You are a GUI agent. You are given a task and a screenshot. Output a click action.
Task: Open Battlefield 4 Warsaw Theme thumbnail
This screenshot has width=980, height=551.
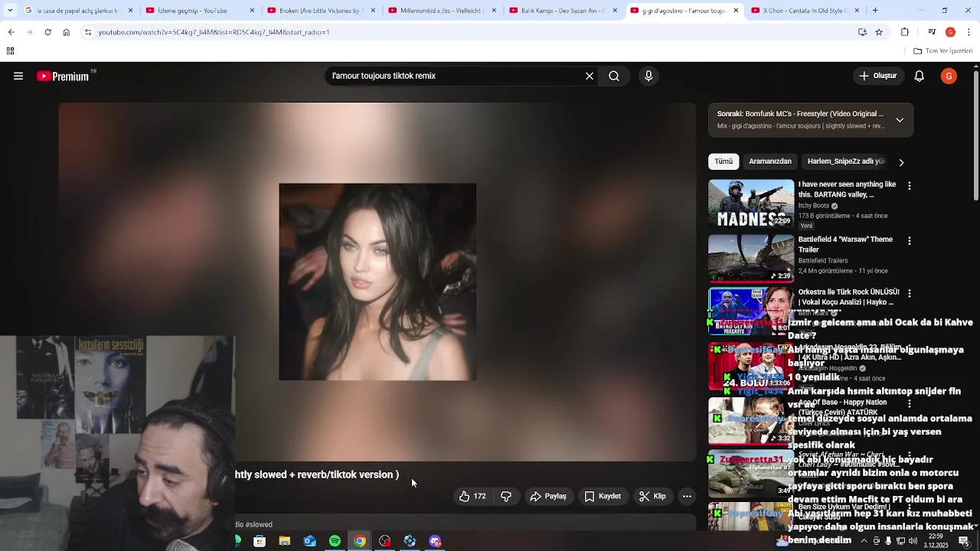coord(751,258)
